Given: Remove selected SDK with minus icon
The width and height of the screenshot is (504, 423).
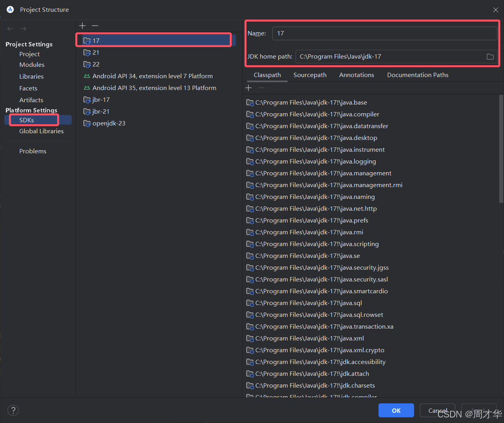Looking at the screenshot, I should click(95, 26).
